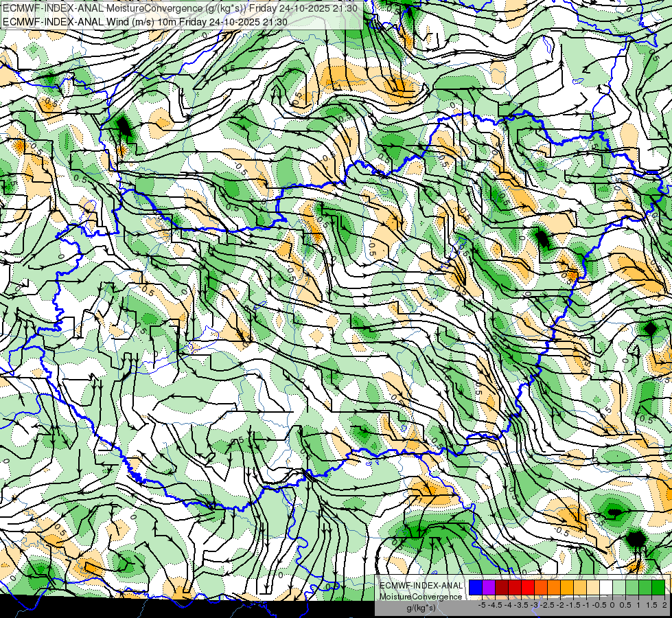Click the darkest green legend swatch
The height and width of the screenshot is (618, 672).
658,587
